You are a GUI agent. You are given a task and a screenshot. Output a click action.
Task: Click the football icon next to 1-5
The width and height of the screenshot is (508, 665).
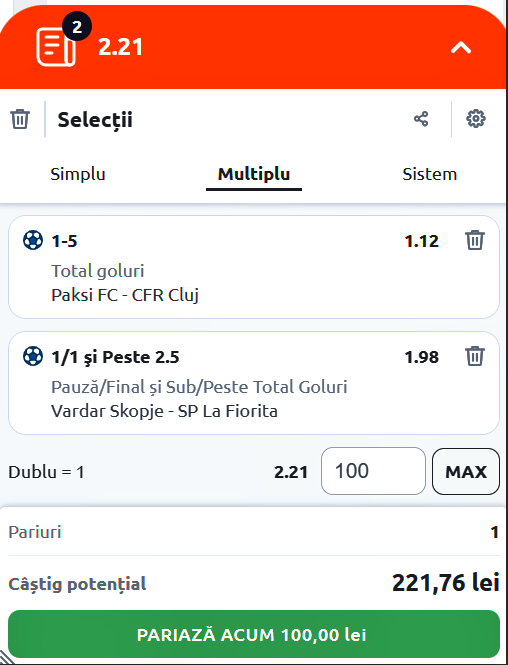coord(33,240)
